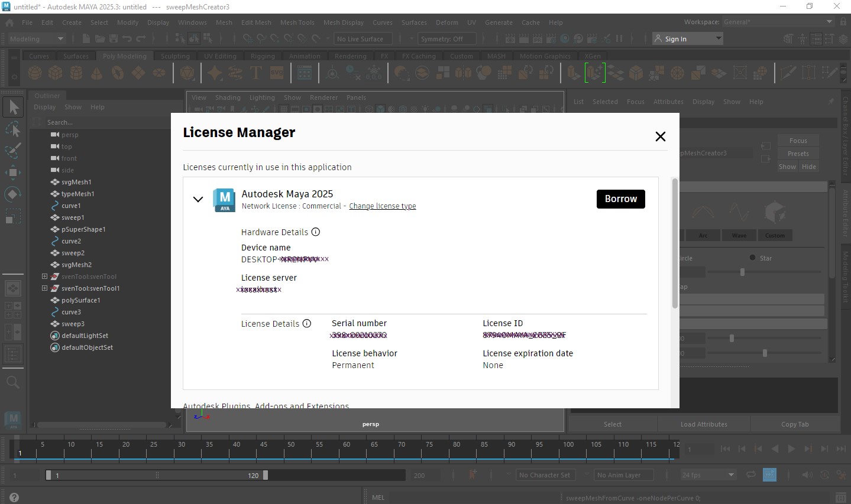Open the Script Editor icon
This screenshot has height=504, width=851.
[840, 498]
